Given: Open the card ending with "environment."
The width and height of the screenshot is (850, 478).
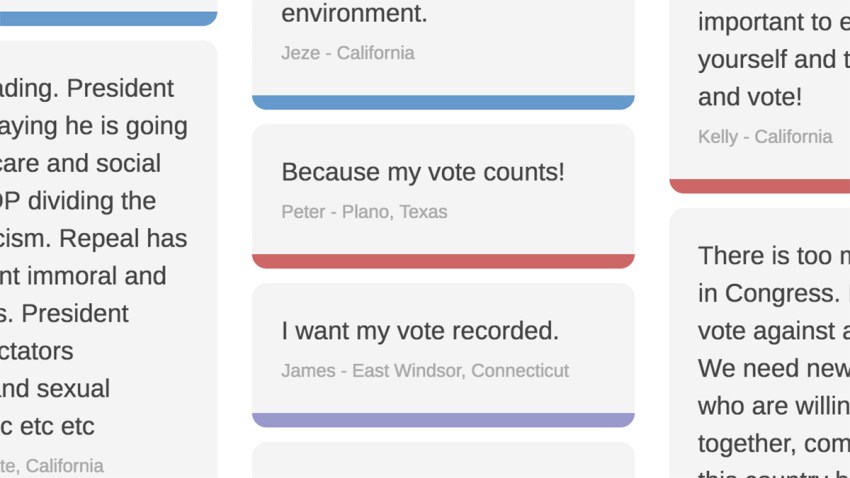Looking at the screenshot, I should (443, 48).
